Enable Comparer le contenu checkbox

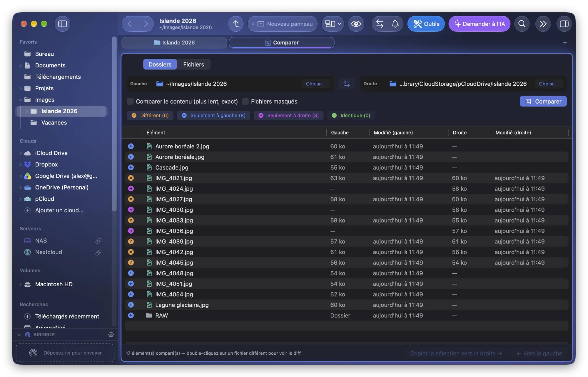click(130, 102)
